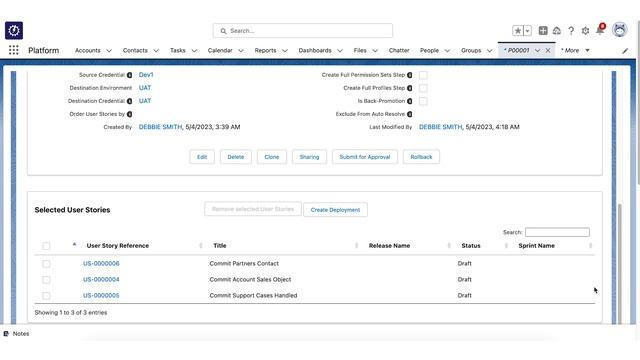Viewport: 640px width, 360px height.
Task: Expand the Groups menu chevron
Action: (x=490, y=51)
